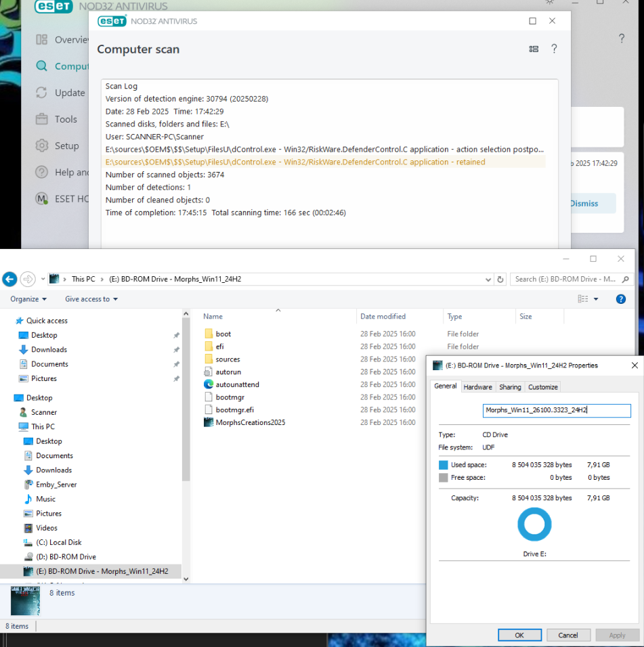644x647 pixels.
Task: Open ESET HOME account icon in sidebar
Action: coord(42,199)
